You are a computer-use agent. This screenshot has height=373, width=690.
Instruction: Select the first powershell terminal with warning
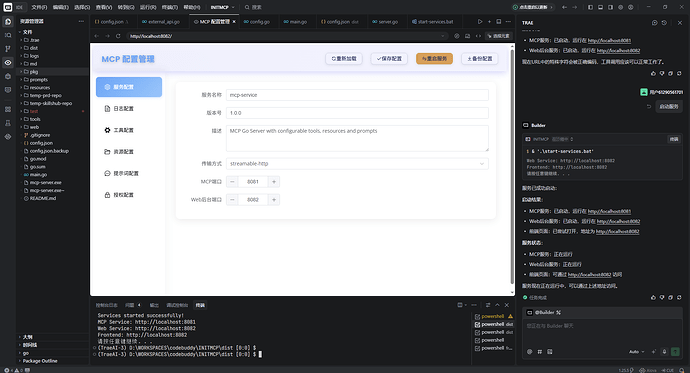(x=494, y=316)
